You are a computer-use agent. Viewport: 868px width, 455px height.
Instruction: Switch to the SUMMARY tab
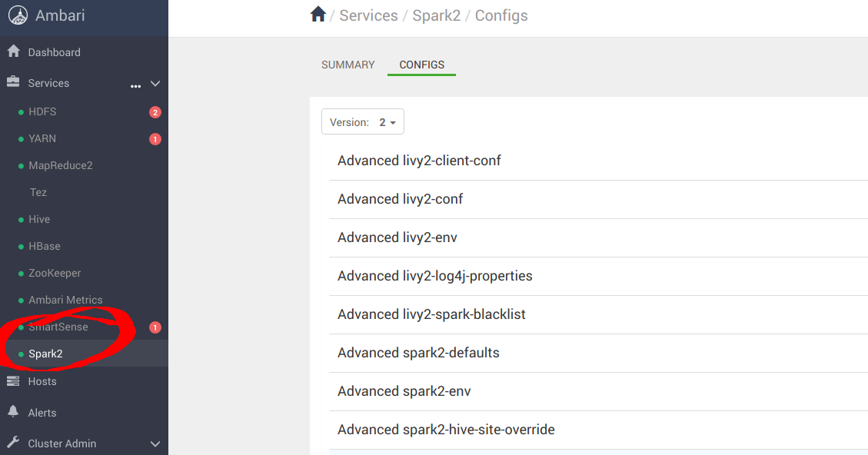348,65
